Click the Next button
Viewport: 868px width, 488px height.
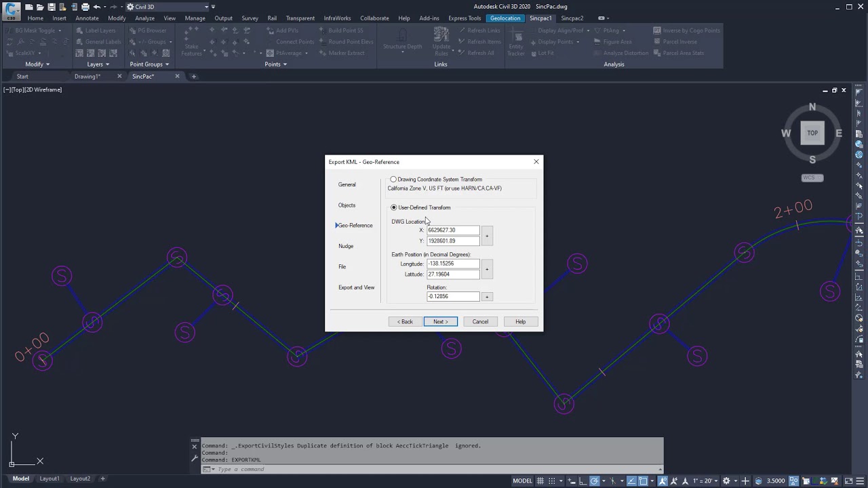point(441,322)
